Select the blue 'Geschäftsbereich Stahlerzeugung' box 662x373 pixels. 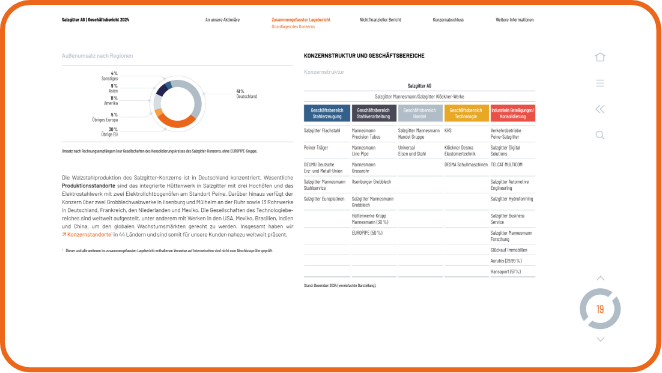pos(327,113)
